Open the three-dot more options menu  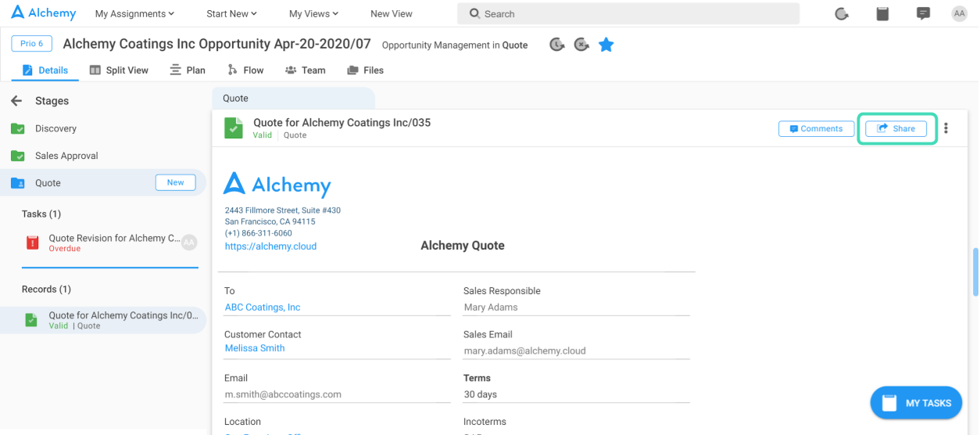tap(946, 128)
